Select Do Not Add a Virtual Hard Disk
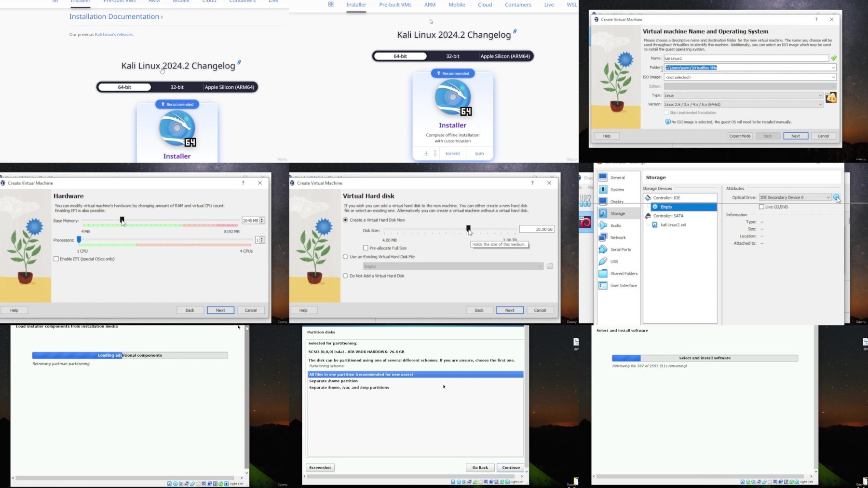868x488 pixels. [345, 276]
